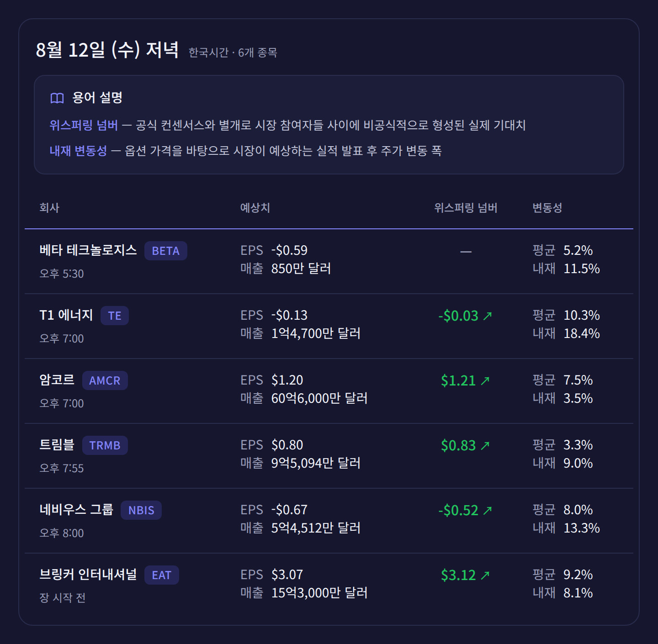
Task: Click the arrow icon next to $0.83
Action: (x=485, y=445)
